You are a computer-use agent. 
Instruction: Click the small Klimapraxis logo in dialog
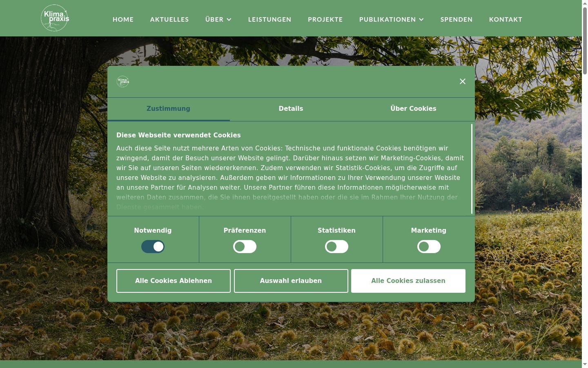123,82
